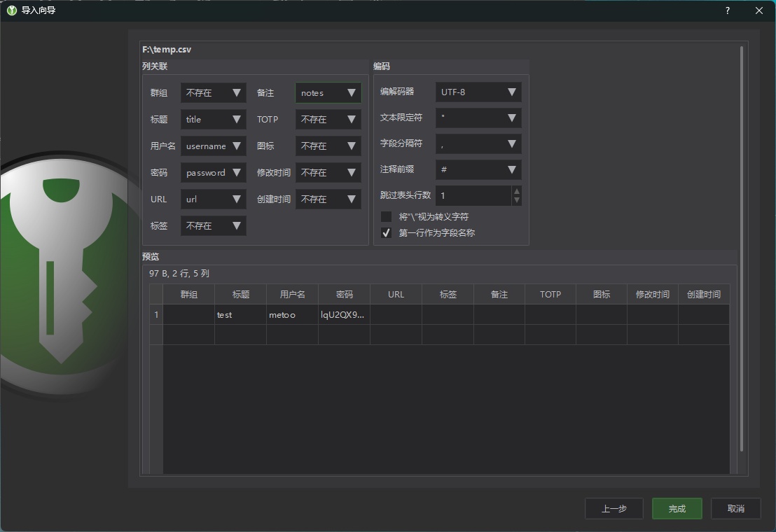This screenshot has width=776, height=532.
Task: Open the URL column mapping dropdown
Action: (213, 199)
